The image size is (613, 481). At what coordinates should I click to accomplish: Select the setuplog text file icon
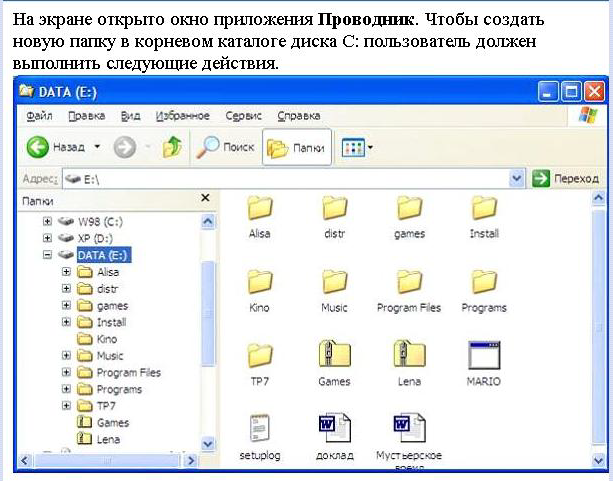[260, 428]
